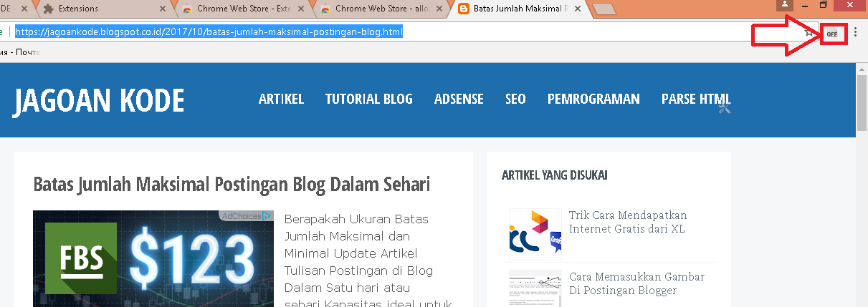Bookmark this page with the star icon
Image resolution: width=868 pixels, height=307 pixels.
pyautogui.click(x=809, y=32)
